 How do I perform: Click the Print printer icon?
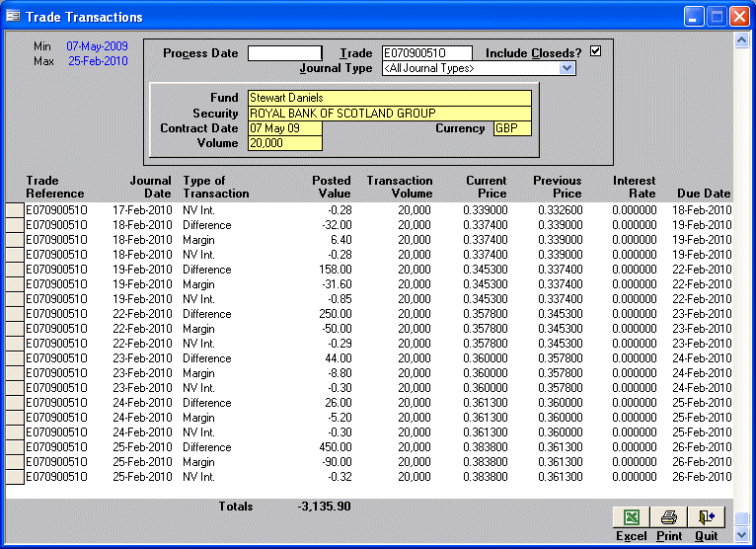tap(668, 517)
